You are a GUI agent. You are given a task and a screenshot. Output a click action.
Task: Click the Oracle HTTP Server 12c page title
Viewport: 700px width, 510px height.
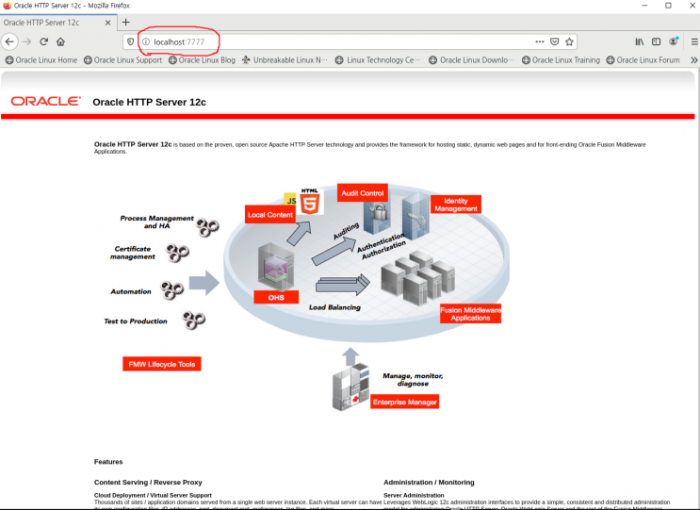click(x=149, y=102)
